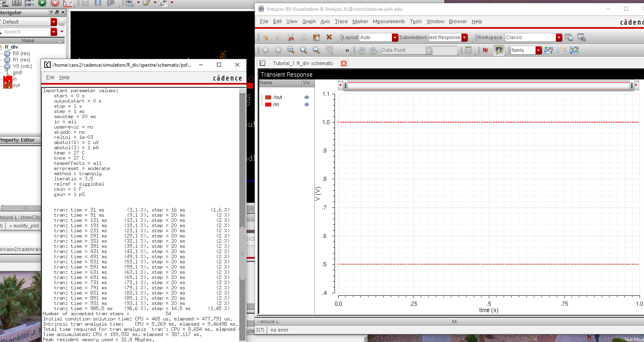Open the Navigator Search history dropdown

pos(54,32)
